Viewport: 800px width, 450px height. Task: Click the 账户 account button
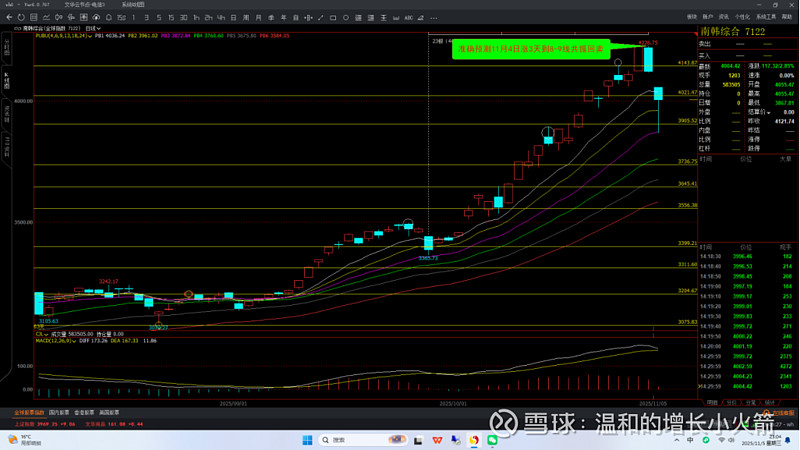[x=707, y=17]
